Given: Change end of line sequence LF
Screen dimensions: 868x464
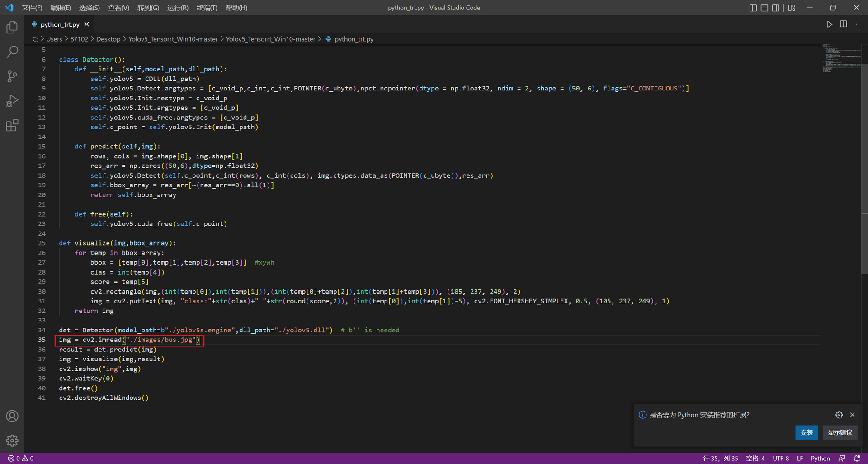Looking at the screenshot, I should pos(800,458).
